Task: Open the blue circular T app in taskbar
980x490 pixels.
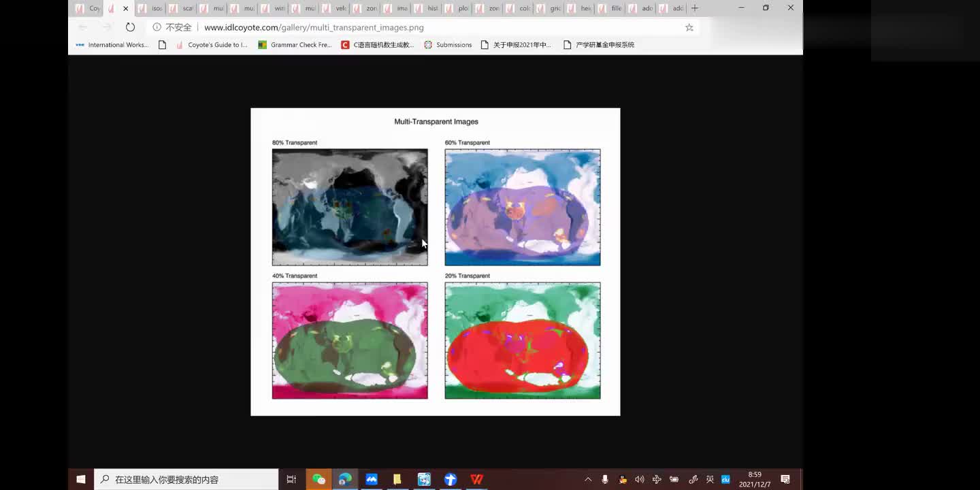Action: (x=450, y=479)
